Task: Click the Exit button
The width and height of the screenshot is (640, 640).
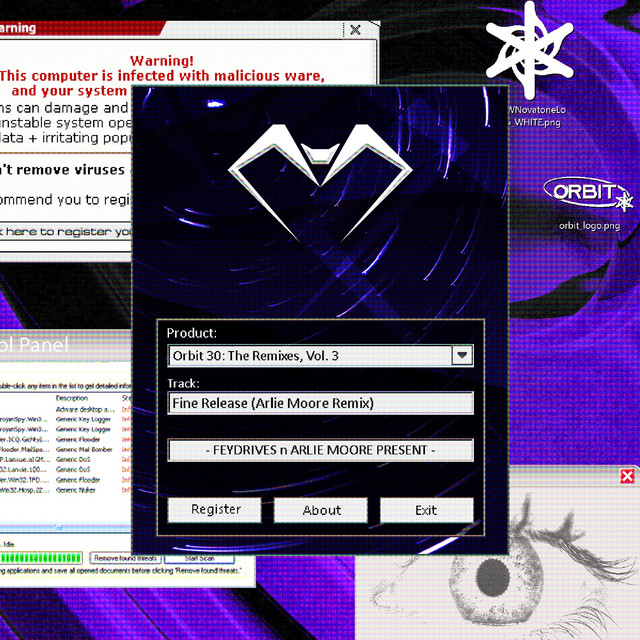Action: pyautogui.click(x=426, y=510)
